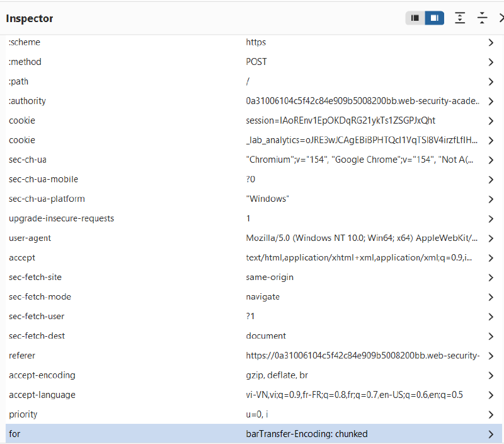Screen dimensions: 504x444
Task: Select the 'user-agent' header name
Action: pos(30,238)
